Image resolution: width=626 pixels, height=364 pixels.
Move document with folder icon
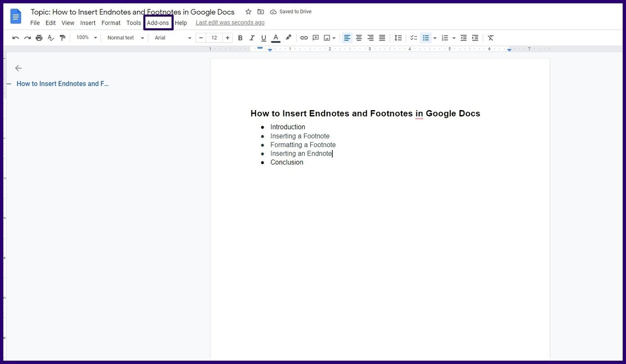point(261,12)
